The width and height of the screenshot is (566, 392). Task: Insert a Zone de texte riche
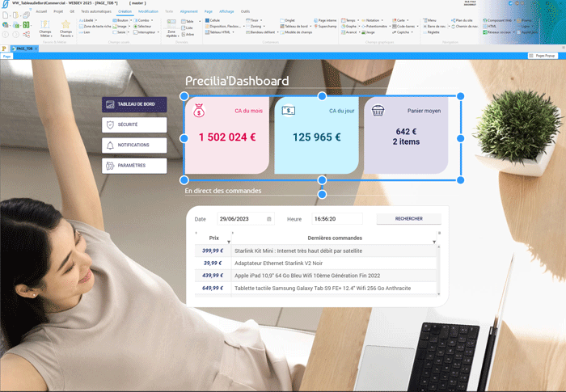[x=95, y=27]
